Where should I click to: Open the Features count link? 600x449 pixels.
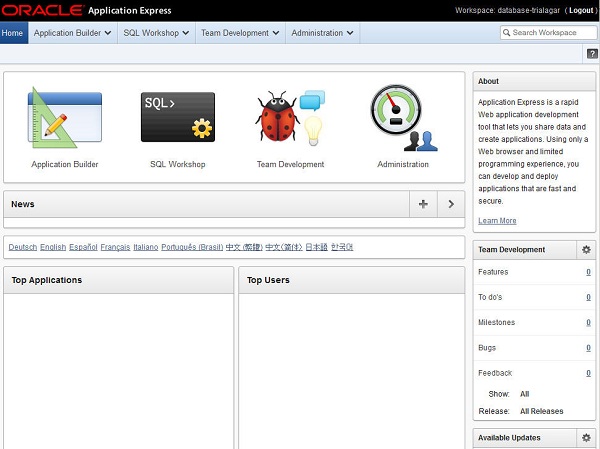point(588,272)
